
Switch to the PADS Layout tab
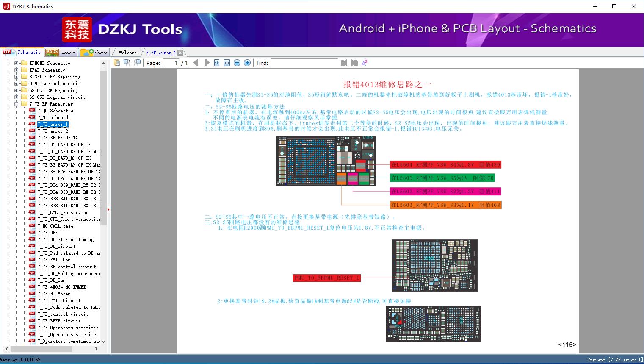pyautogui.click(x=61, y=53)
